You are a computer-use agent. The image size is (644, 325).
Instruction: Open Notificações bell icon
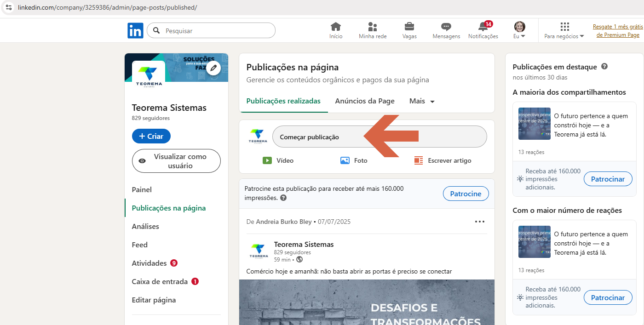point(483,27)
